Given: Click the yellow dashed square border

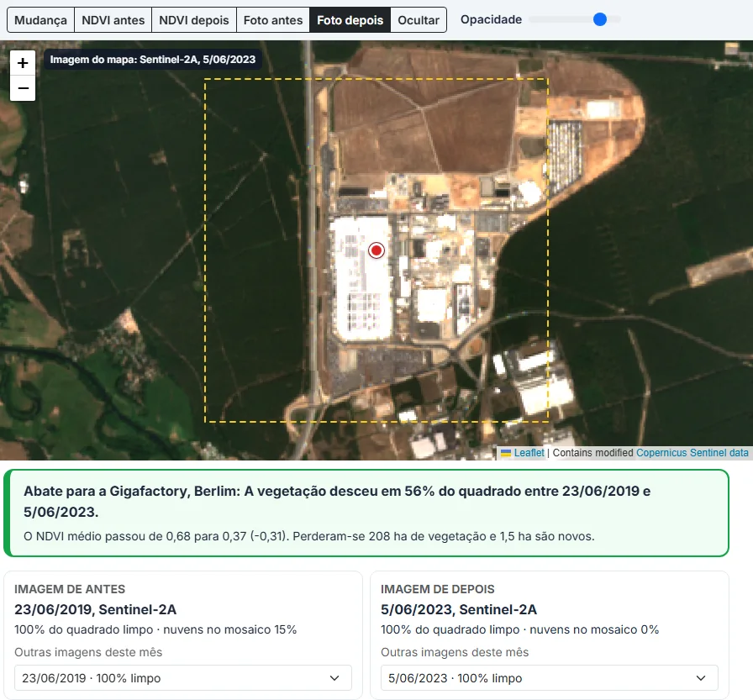Looking at the screenshot, I should coord(376,79).
